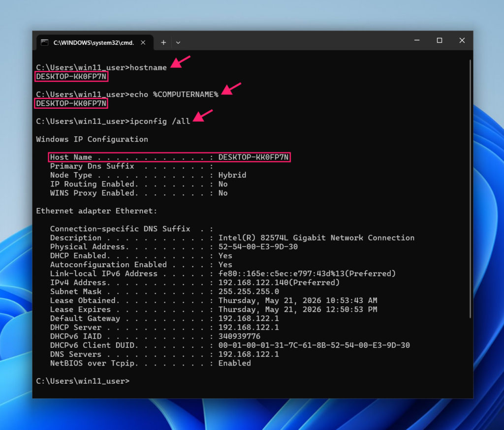Click the 'Autoconfiguration Enabled' row
This screenshot has width=504, height=430.
coord(141,265)
